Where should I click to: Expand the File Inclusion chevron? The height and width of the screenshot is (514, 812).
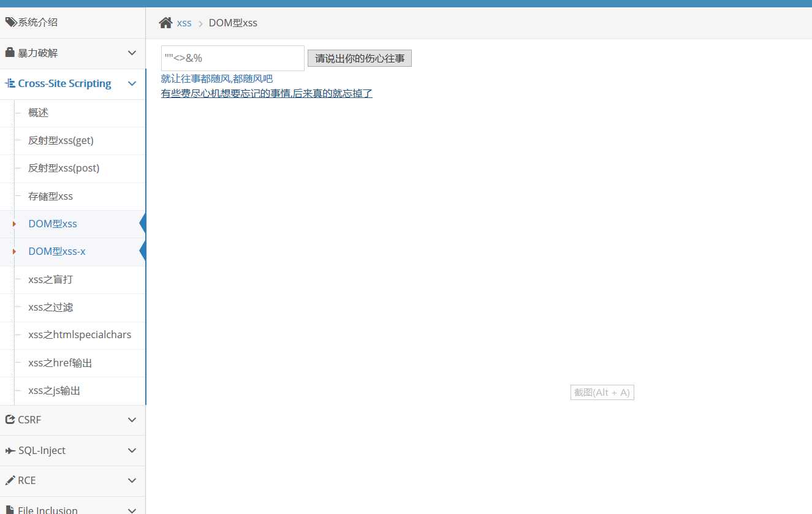click(x=132, y=510)
